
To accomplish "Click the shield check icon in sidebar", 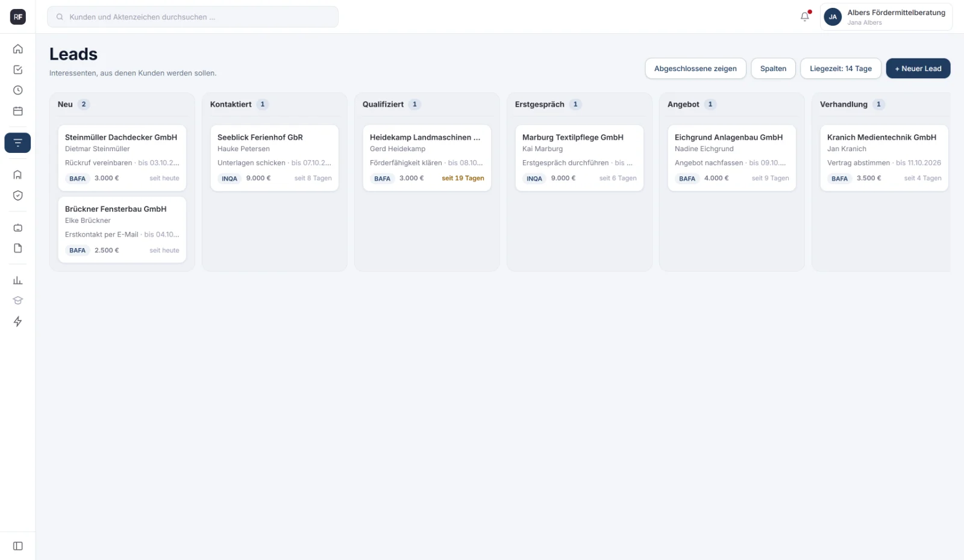I will 18,196.
